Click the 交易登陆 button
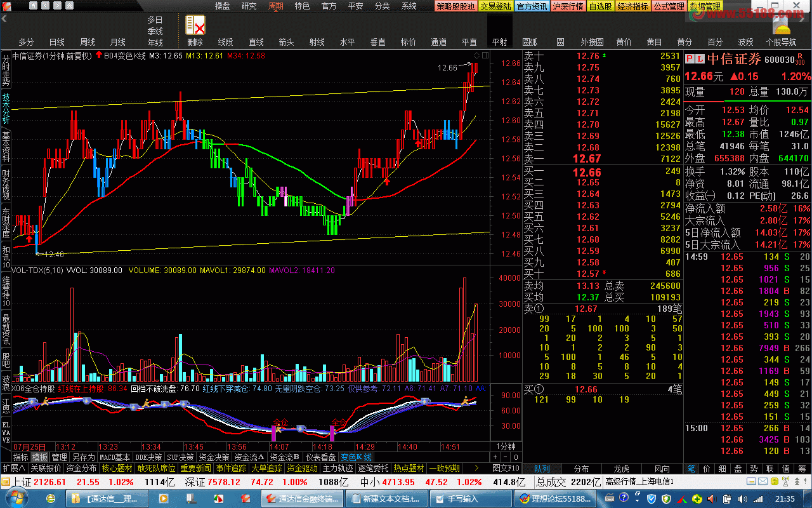The height and width of the screenshot is (508, 812). 495,6
